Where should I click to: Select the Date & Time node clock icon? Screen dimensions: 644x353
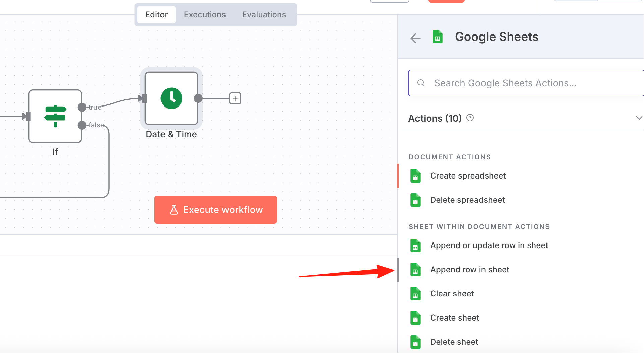click(x=171, y=98)
